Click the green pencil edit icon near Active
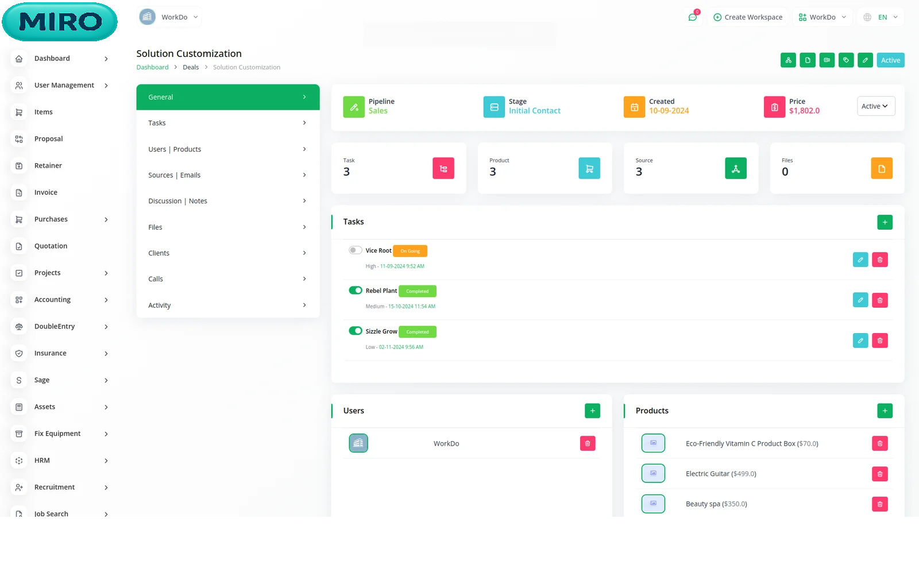 click(x=865, y=60)
